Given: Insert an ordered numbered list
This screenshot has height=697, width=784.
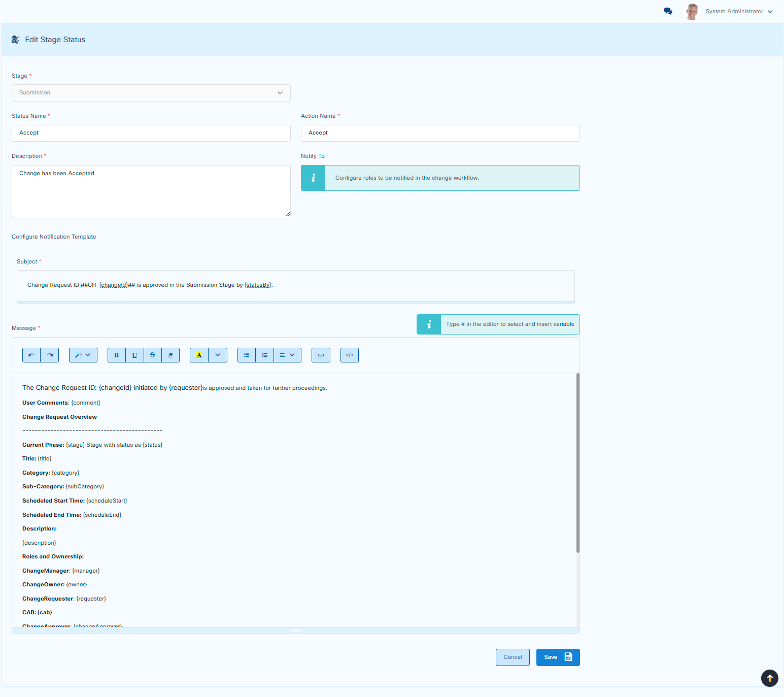Looking at the screenshot, I should (x=264, y=355).
